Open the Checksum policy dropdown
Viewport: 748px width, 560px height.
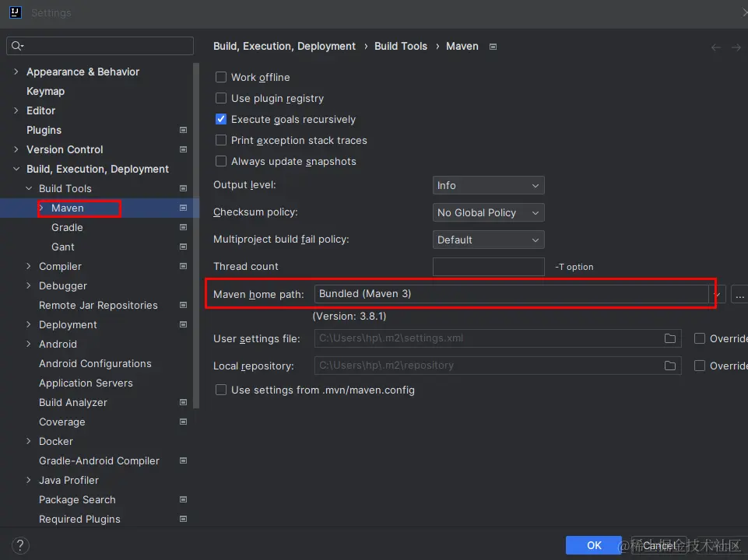click(x=488, y=212)
